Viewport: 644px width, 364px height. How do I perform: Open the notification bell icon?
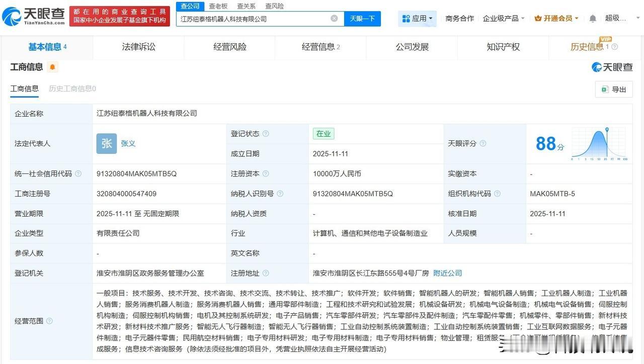(593, 19)
